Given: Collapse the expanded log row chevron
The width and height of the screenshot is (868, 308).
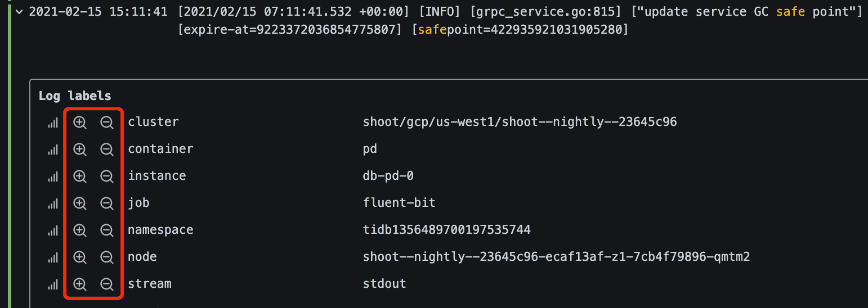Looking at the screenshot, I should click(x=20, y=12).
